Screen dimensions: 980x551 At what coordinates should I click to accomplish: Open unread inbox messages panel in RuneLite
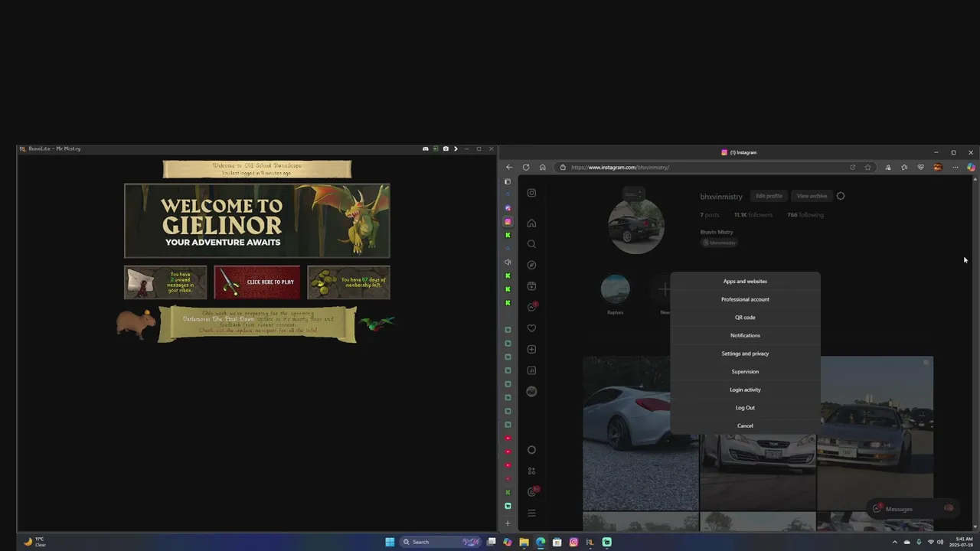(165, 282)
